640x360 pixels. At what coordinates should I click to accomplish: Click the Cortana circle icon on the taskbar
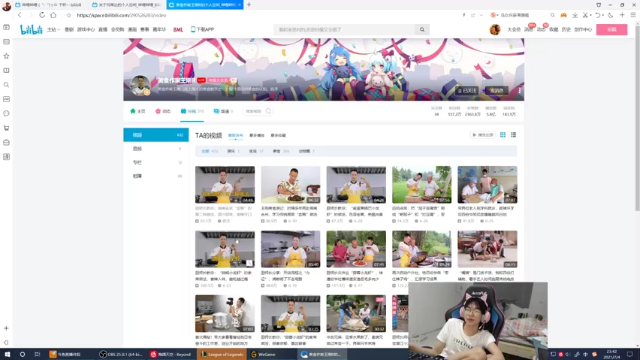pos(22,354)
